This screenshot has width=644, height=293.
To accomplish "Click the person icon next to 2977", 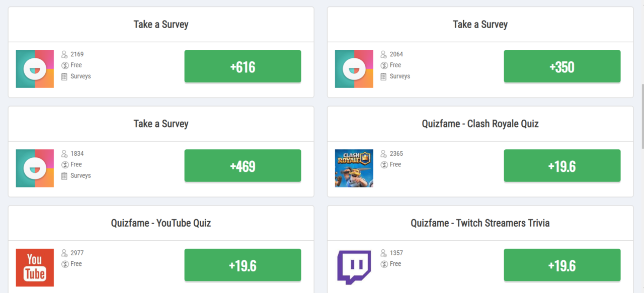I will tap(63, 253).
